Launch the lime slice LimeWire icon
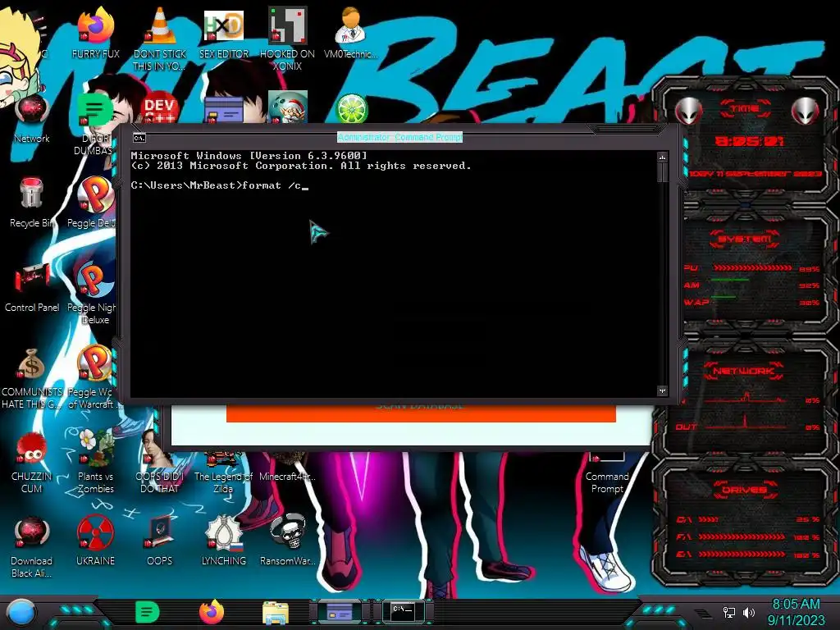The width and height of the screenshot is (840, 630). [351, 109]
